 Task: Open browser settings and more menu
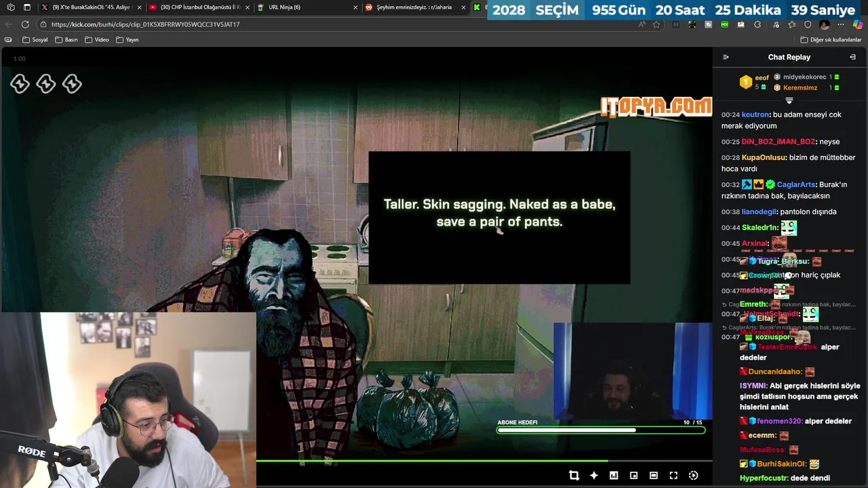point(841,24)
